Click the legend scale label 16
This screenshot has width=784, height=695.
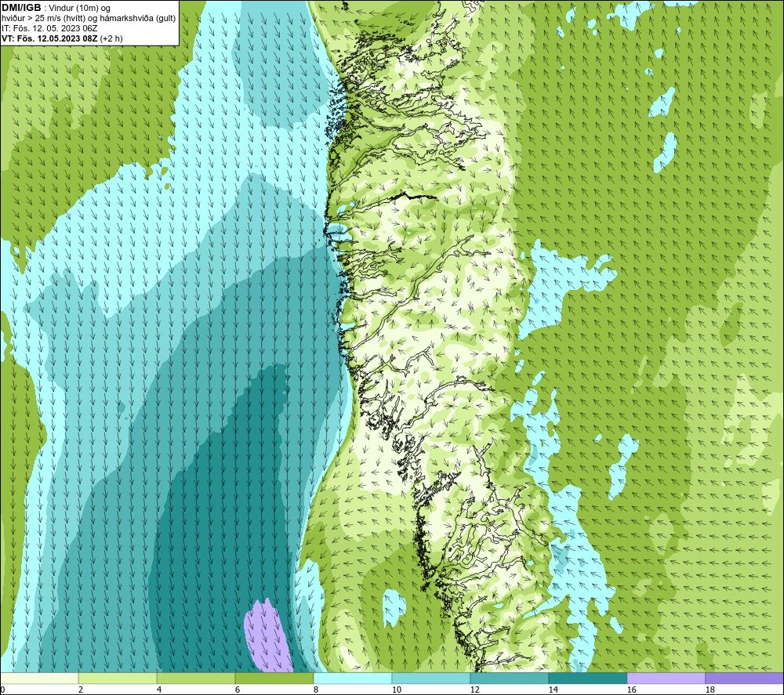(631, 690)
